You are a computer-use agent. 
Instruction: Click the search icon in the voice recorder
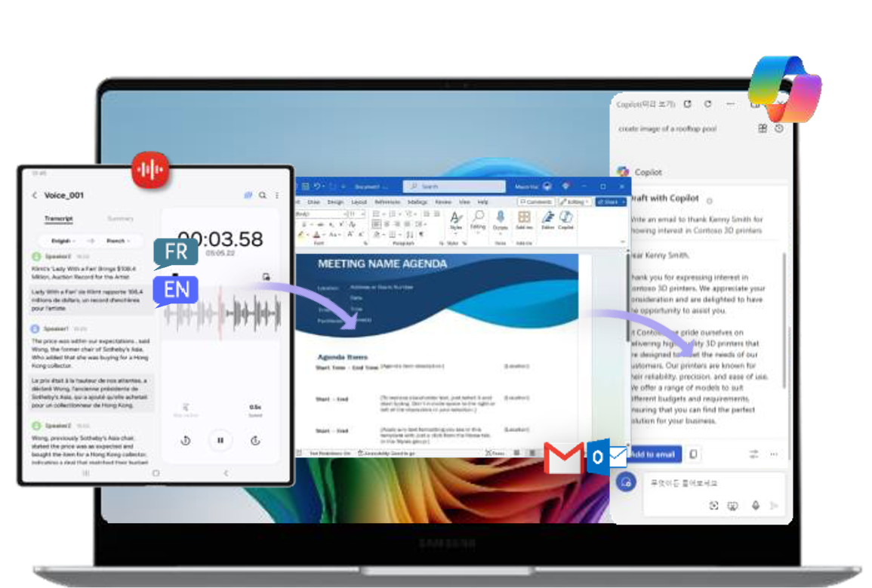tap(263, 195)
